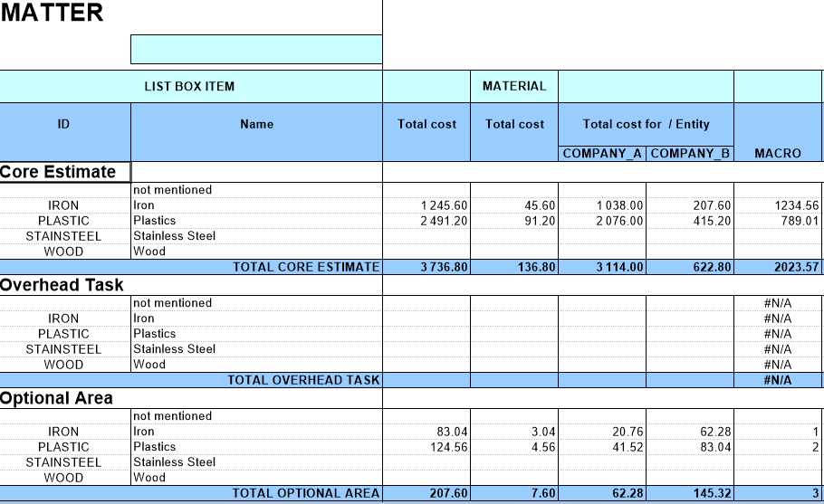The image size is (824, 504).
Task: Select the 3 736.80 total cost cell
Action: point(426,267)
